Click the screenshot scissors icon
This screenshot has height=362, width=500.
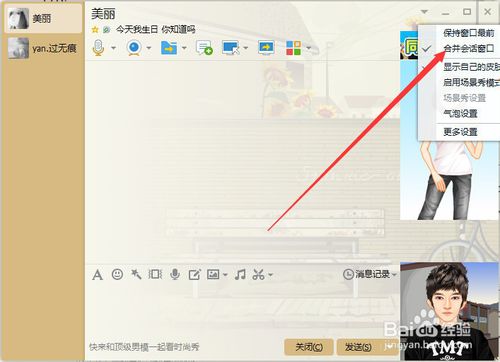click(259, 274)
